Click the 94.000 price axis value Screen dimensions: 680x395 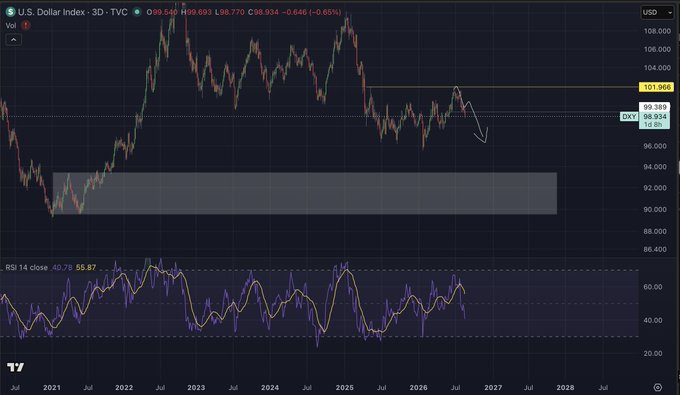pyautogui.click(x=655, y=167)
